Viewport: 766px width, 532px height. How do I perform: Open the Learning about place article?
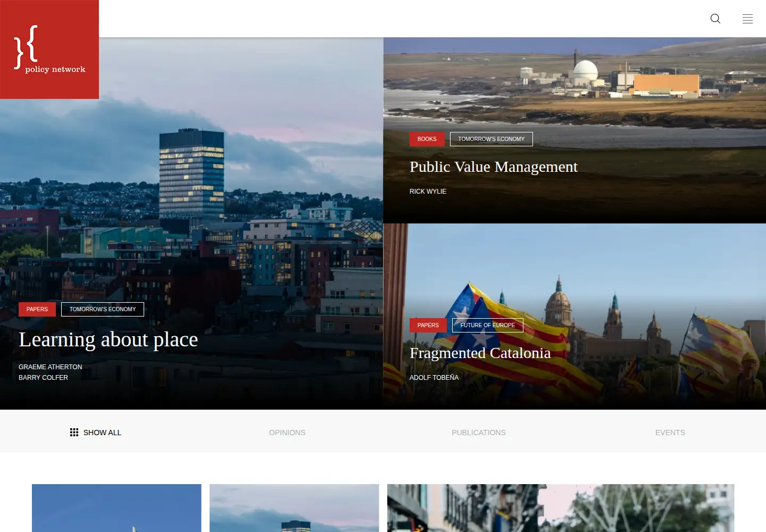click(x=109, y=339)
